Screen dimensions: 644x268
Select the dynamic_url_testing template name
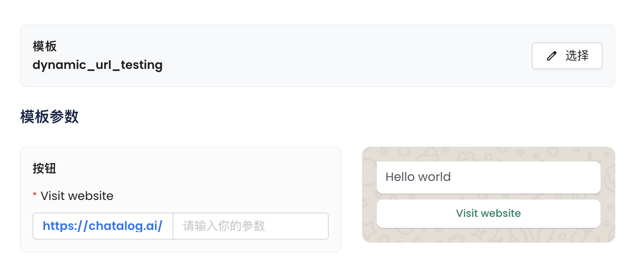[x=97, y=65]
